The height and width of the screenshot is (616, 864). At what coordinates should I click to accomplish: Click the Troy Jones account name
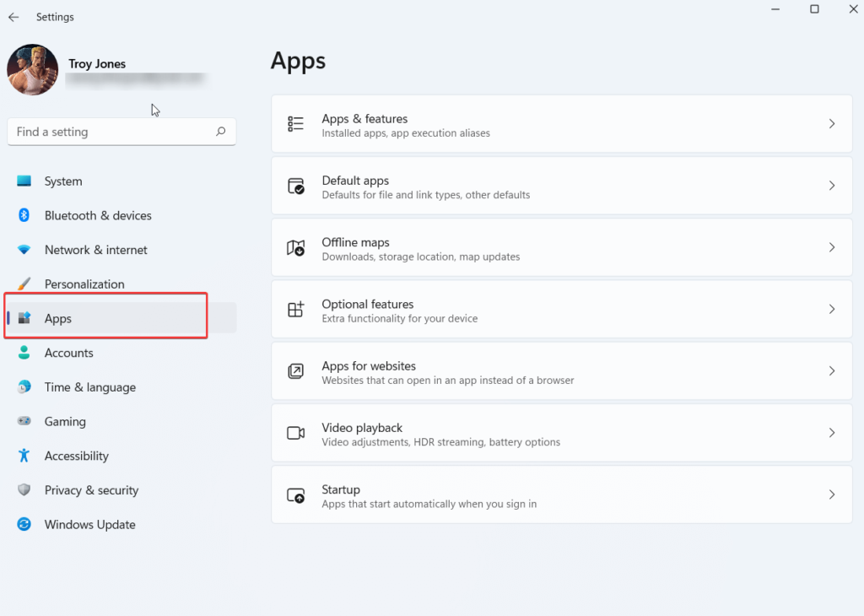[x=97, y=64]
